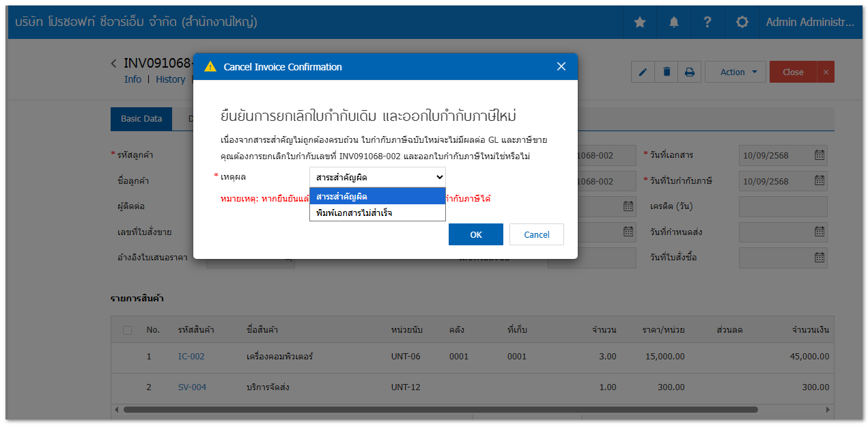Open the IC-002 product code link
Screen dimensions: 868x425
point(191,357)
